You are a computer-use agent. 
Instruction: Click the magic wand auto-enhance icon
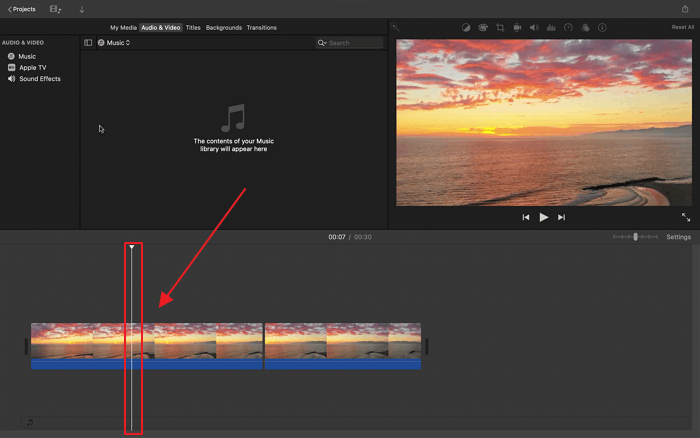click(x=396, y=28)
